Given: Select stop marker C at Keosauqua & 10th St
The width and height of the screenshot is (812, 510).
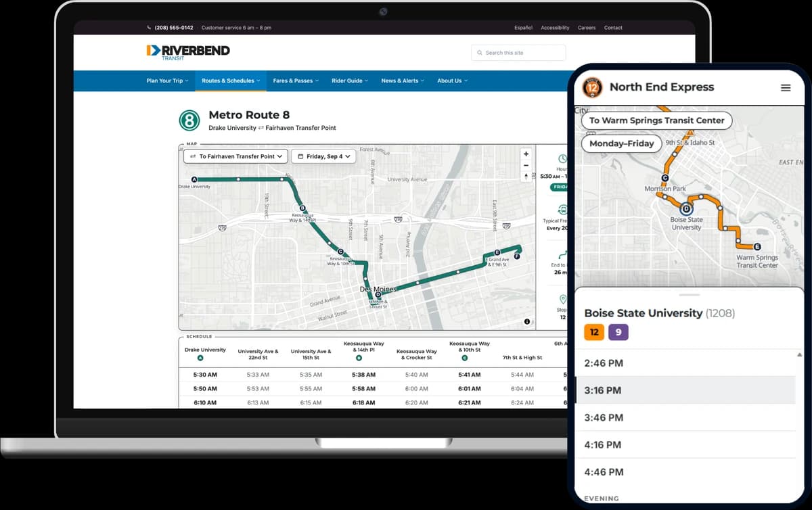Looking at the screenshot, I should click(340, 251).
